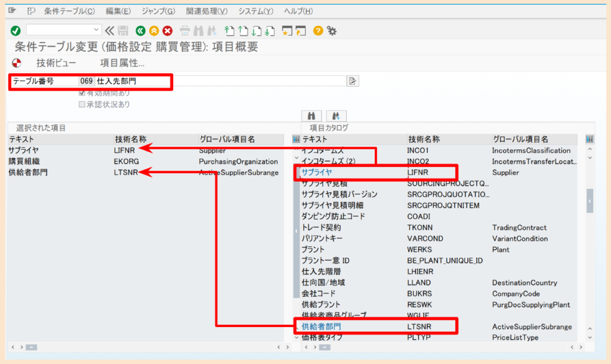Screen dimensions: 611x364
Task: Toggle the 有効期間あり checkbox
Action: (82, 93)
